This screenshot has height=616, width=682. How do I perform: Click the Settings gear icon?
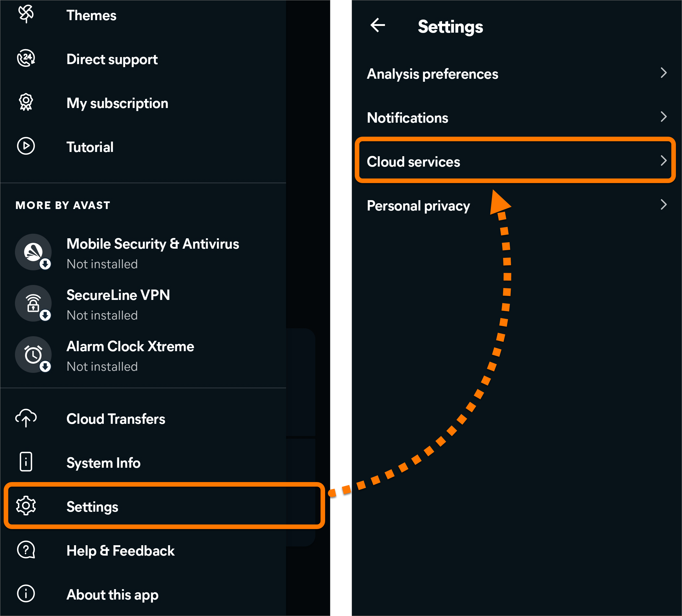pos(26,506)
